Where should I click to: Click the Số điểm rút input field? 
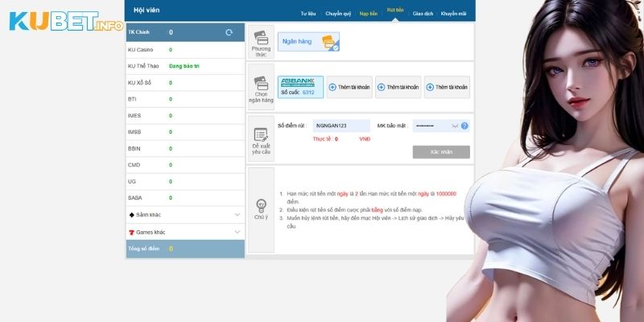[x=341, y=126]
